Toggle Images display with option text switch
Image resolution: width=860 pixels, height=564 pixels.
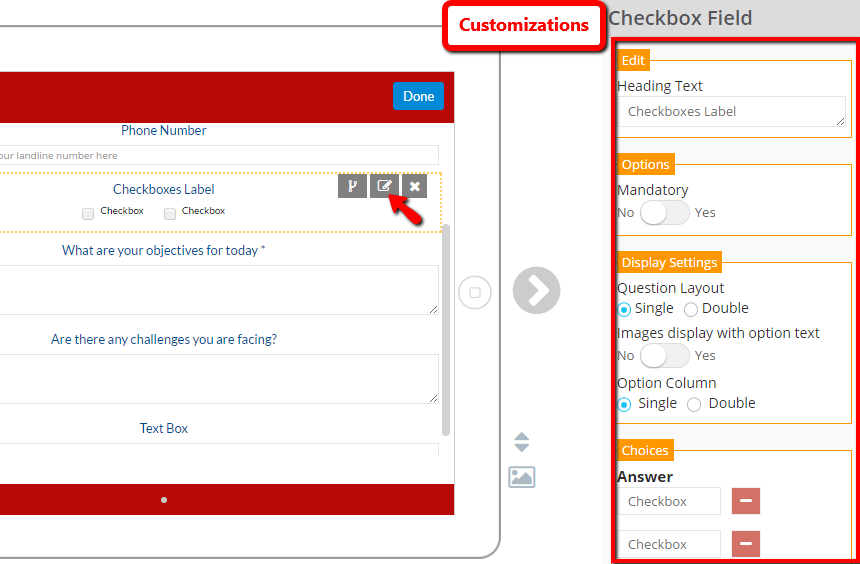(x=665, y=356)
